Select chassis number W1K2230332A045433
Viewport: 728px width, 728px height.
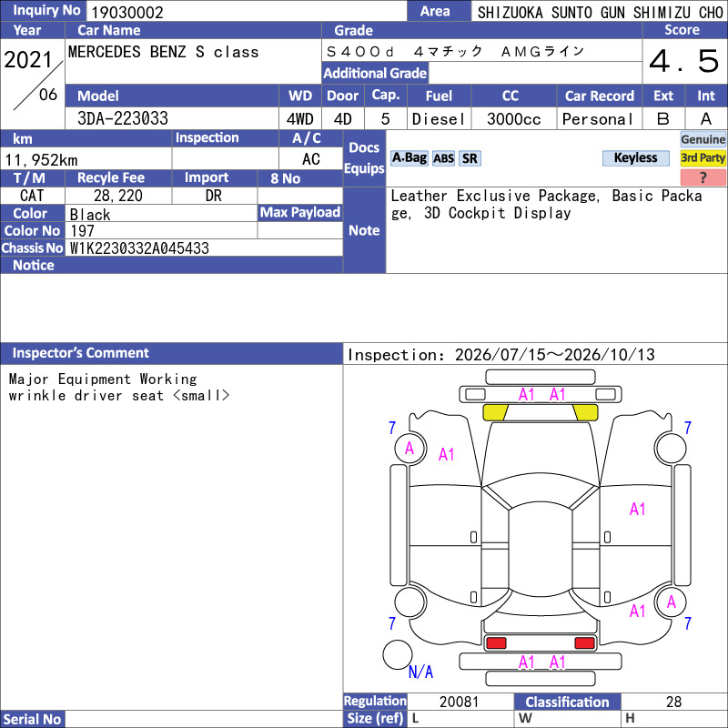[x=139, y=248]
